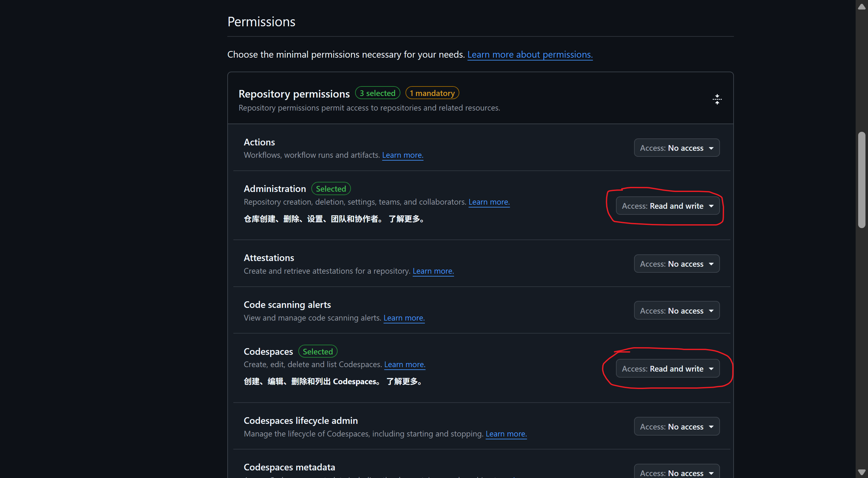This screenshot has width=868, height=478.
Task: Click Learn more under Codespaces lifecycle admin
Action: point(506,434)
